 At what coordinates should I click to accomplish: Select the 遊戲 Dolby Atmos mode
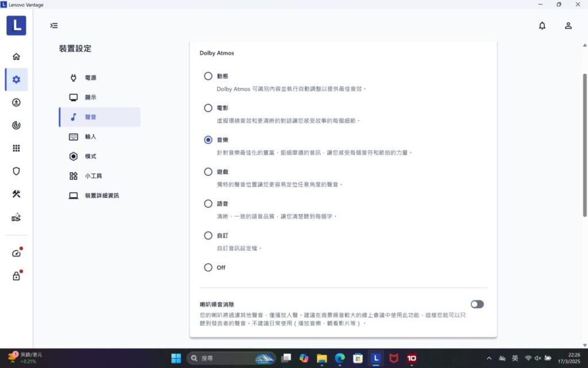pyautogui.click(x=208, y=171)
